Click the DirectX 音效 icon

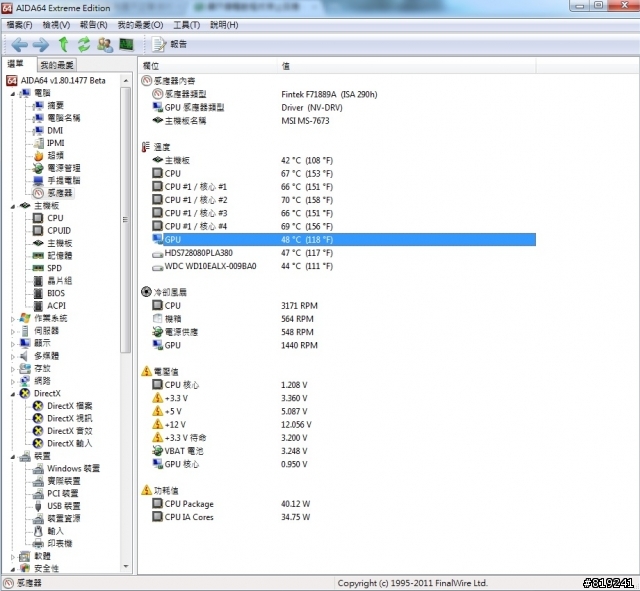click(38, 431)
